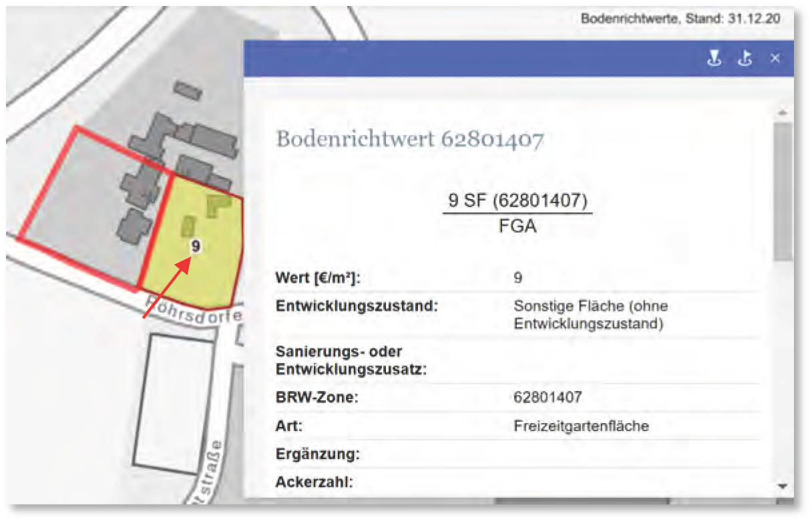Click the 'Entwicklungszustand:' label
Viewport: 812px width, 522px height.
click(x=357, y=307)
